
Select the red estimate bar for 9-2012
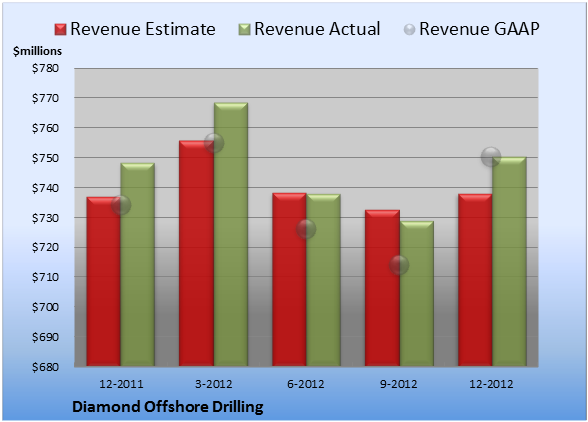382,288
